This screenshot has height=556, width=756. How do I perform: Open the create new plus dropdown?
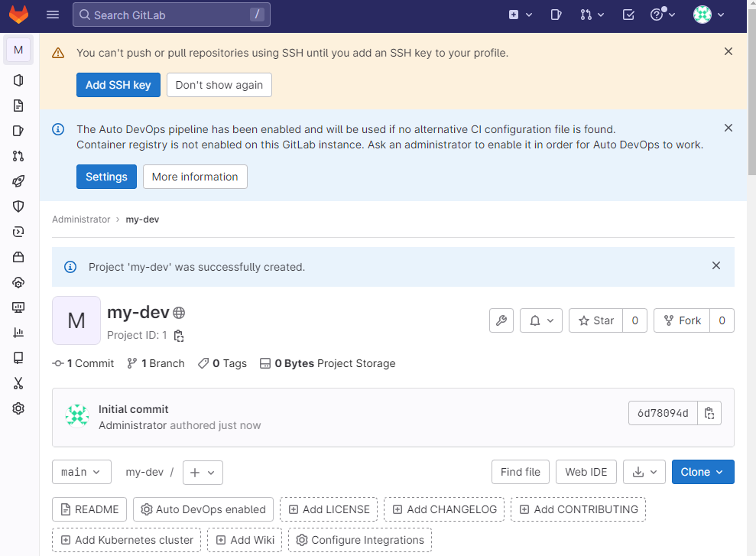coord(521,15)
